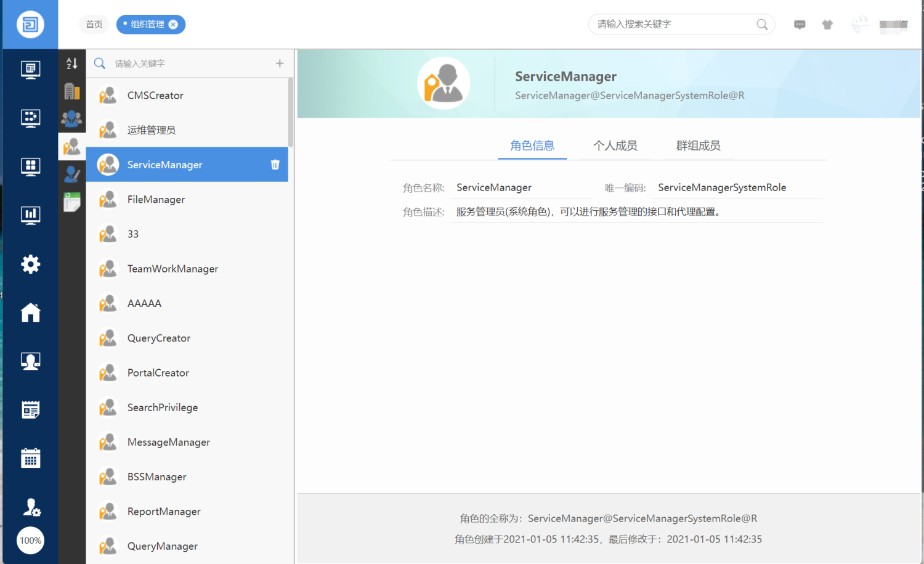Click the home house icon in sidebar
Viewport: 924px width, 564px height.
[x=30, y=313]
